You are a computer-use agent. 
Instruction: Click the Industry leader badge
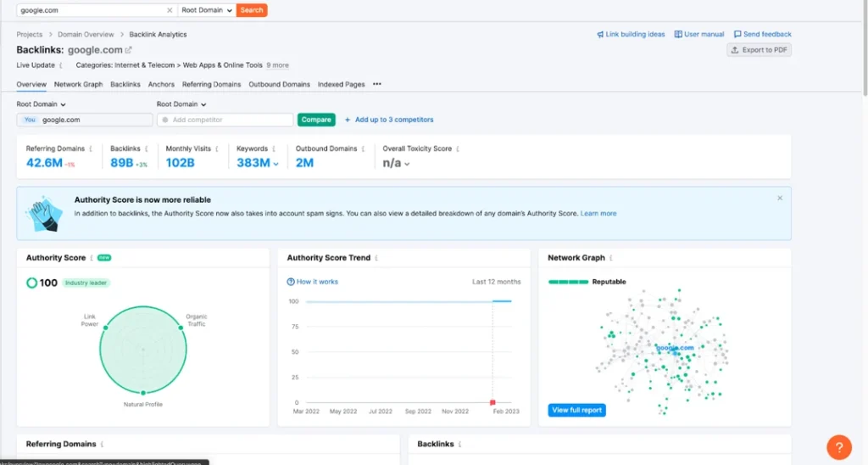(x=86, y=283)
